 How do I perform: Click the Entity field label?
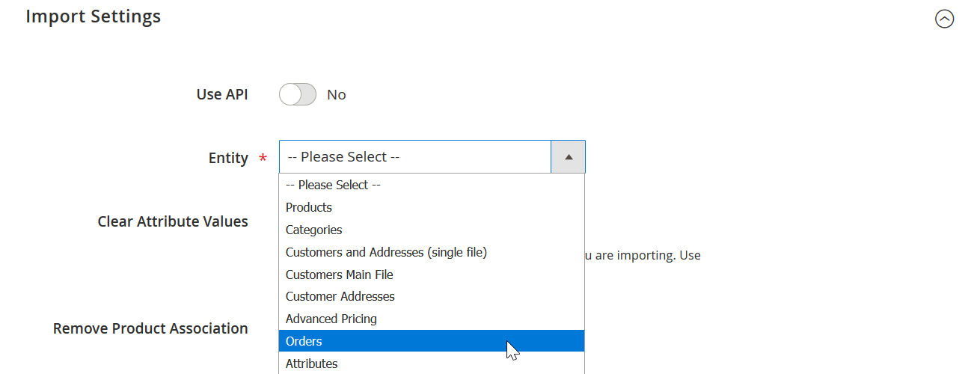pos(228,158)
